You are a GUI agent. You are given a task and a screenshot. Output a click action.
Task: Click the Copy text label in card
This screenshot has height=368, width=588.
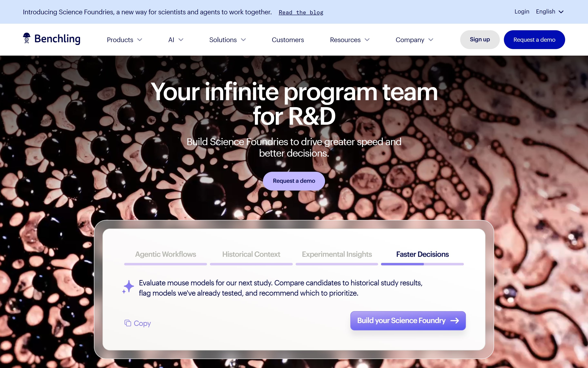coord(142,323)
